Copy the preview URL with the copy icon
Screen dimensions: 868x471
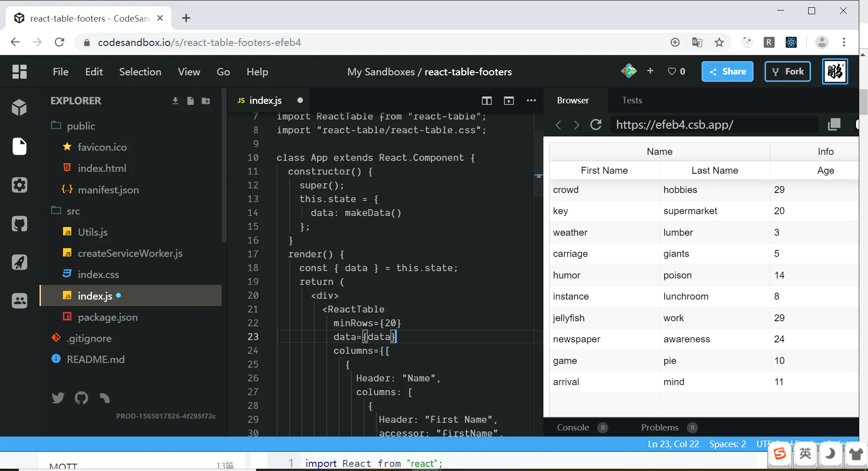tap(834, 125)
